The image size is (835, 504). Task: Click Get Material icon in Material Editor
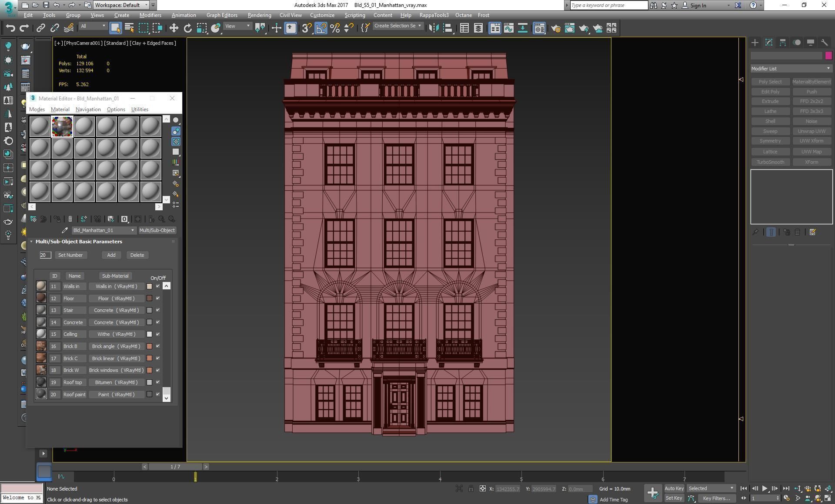point(33,219)
